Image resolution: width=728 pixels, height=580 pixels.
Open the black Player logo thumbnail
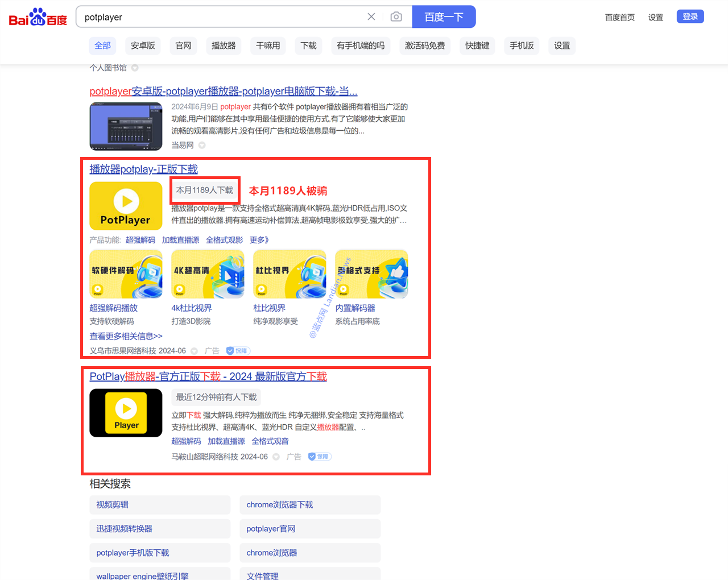[126, 413]
